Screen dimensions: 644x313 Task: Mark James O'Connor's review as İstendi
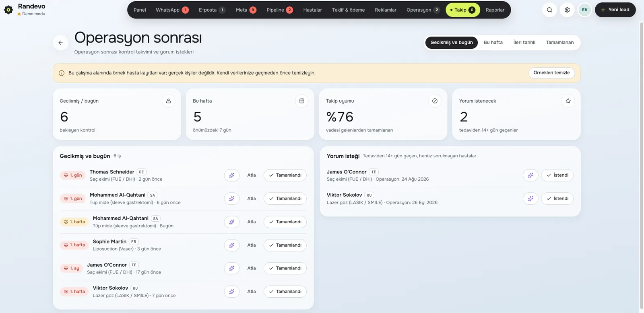(557, 175)
